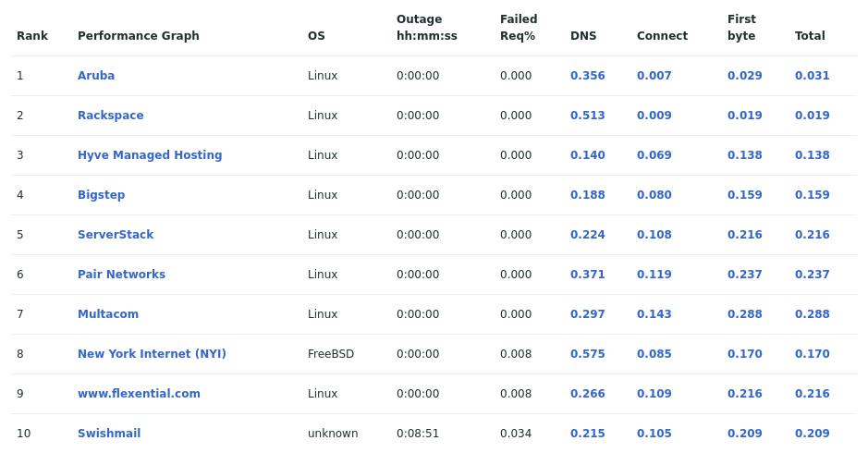This screenshot has width=868, height=453.
Task: Click www.flexential.com's DNS value 0.266
Action: (x=587, y=394)
